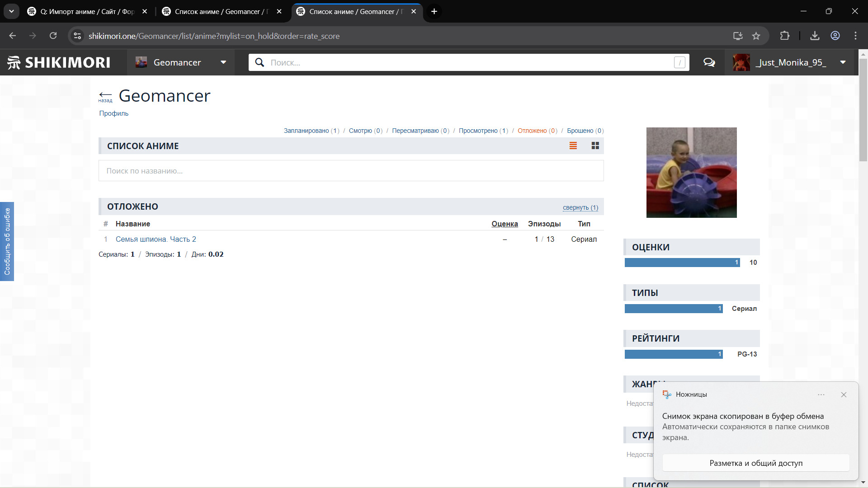Select the Просмотрено list filter

tap(478, 131)
